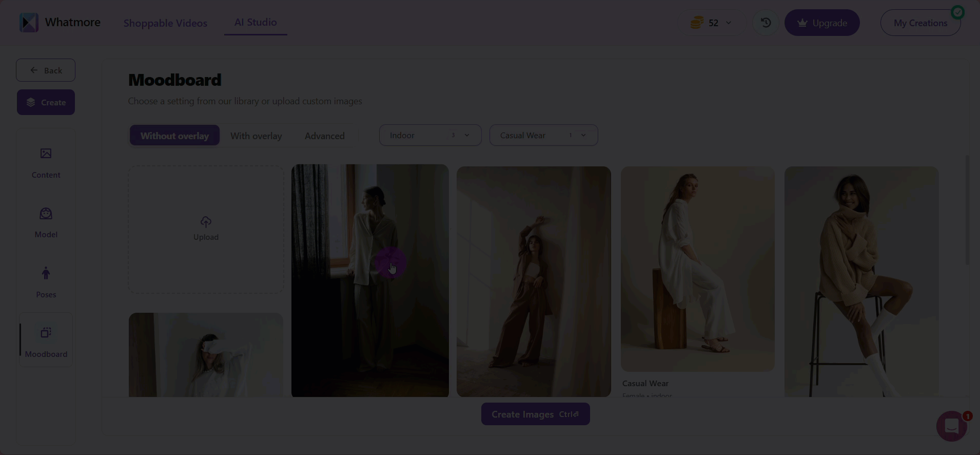
Task: Click the upload cloud icon
Action: tap(206, 222)
